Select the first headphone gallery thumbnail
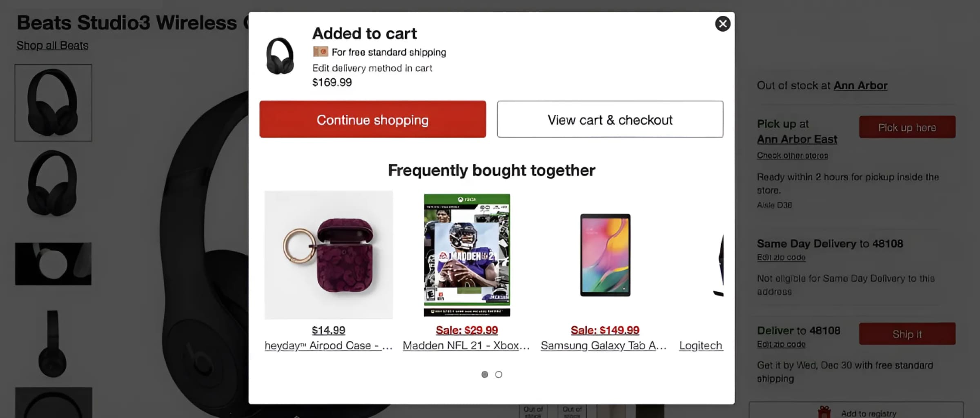 tap(53, 103)
